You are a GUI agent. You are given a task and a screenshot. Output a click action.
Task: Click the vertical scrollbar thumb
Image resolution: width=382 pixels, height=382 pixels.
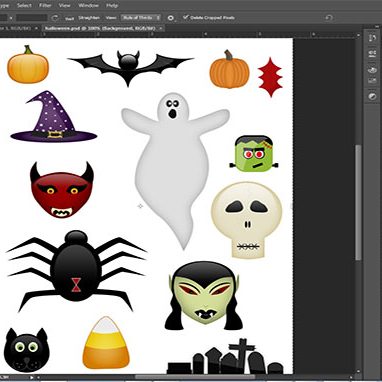pyautogui.click(x=358, y=202)
